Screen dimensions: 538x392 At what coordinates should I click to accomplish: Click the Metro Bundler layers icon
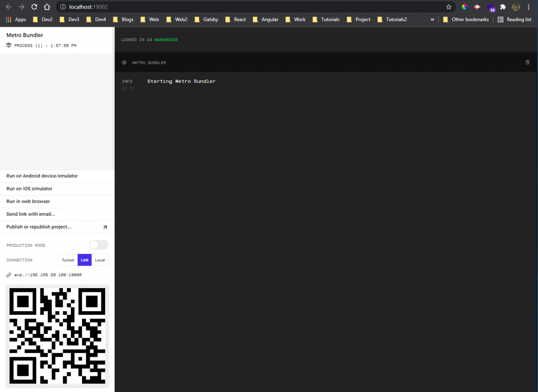(x=124, y=62)
